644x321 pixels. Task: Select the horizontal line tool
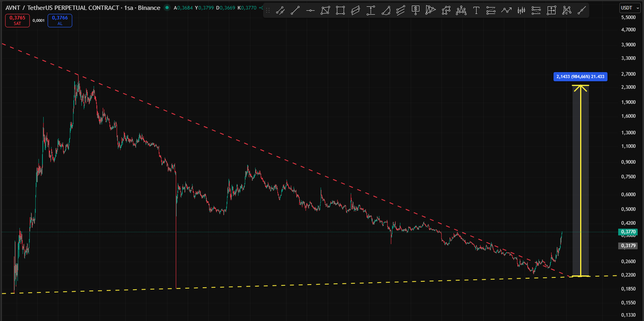coord(310,10)
